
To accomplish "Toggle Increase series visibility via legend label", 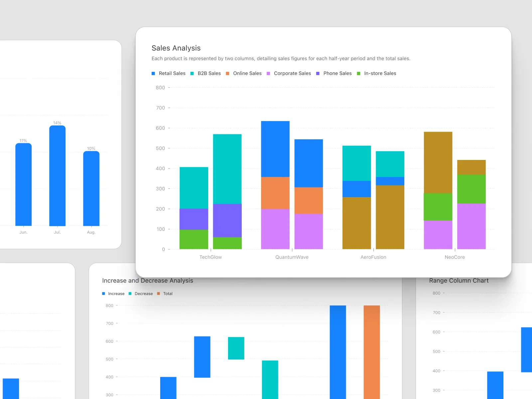I will coord(116,293).
